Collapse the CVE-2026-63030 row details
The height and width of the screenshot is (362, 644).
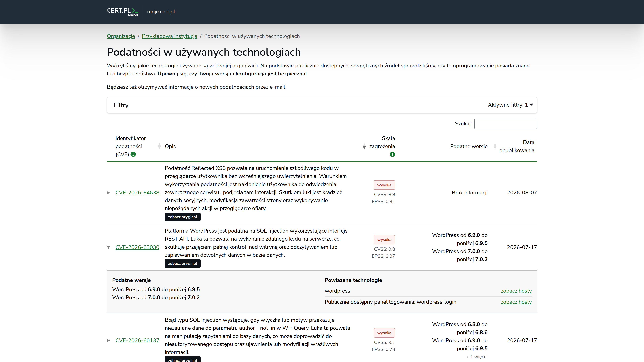pyautogui.click(x=108, y=247)
